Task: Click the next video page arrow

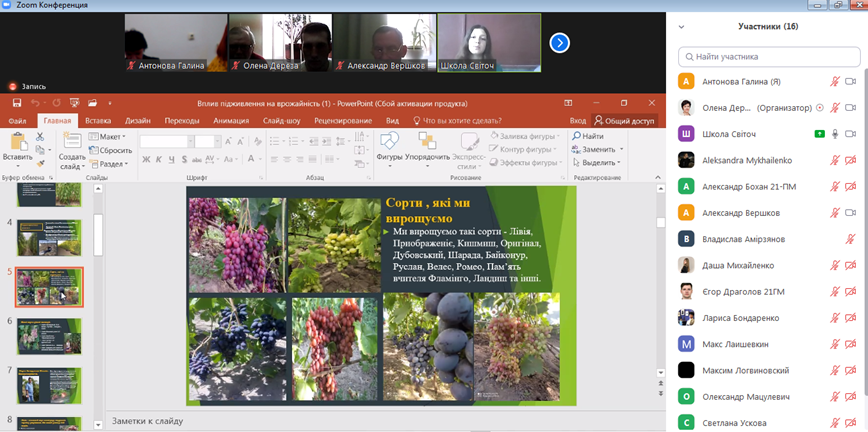Action: point(559,42)
